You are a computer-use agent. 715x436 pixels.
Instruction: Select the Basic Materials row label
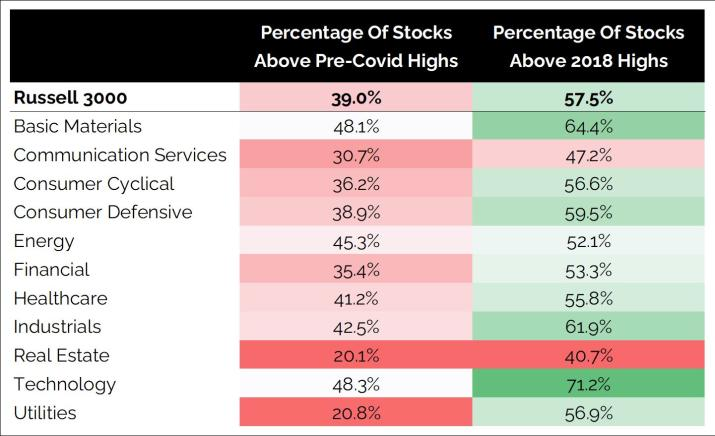pyautogui.click(x=78, y=126)
